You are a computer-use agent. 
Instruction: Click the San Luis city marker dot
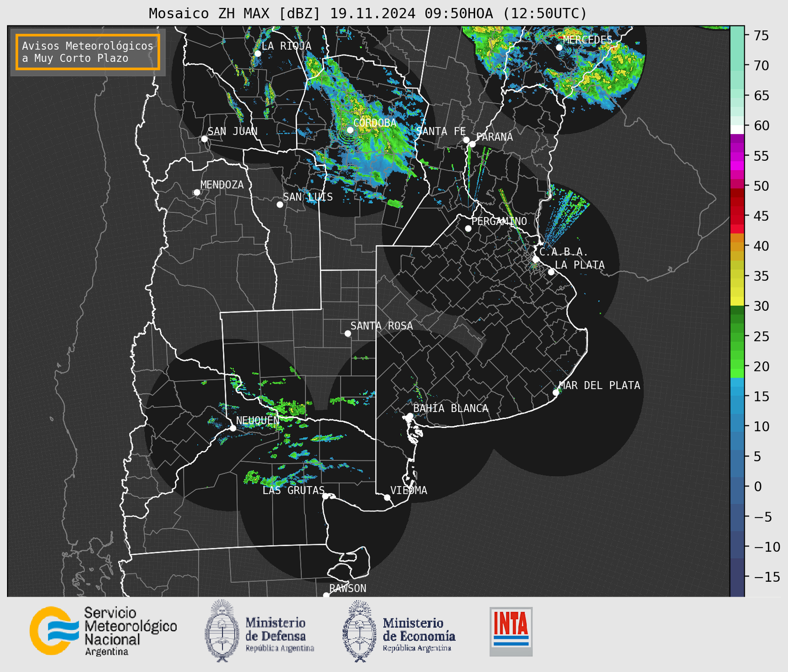pyautogui.click(x=280, y=204)
